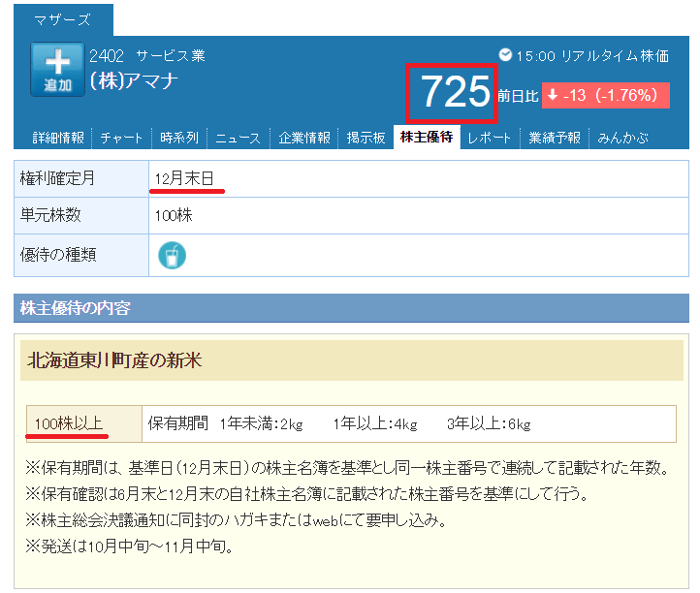This screenshot has width=700, height=593.
Task: Open the みんかぶ tab
Action: pyautogui.click(x=623, y=138)
